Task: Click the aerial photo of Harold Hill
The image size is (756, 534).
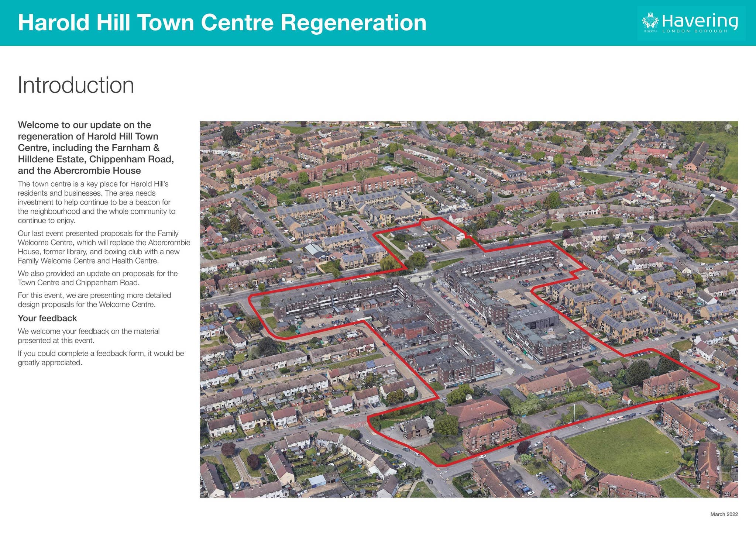Action: pos(469,309)
